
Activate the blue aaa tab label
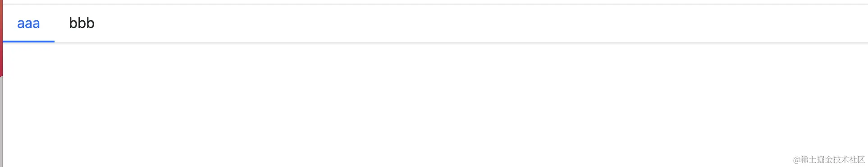tap(28, 23)
